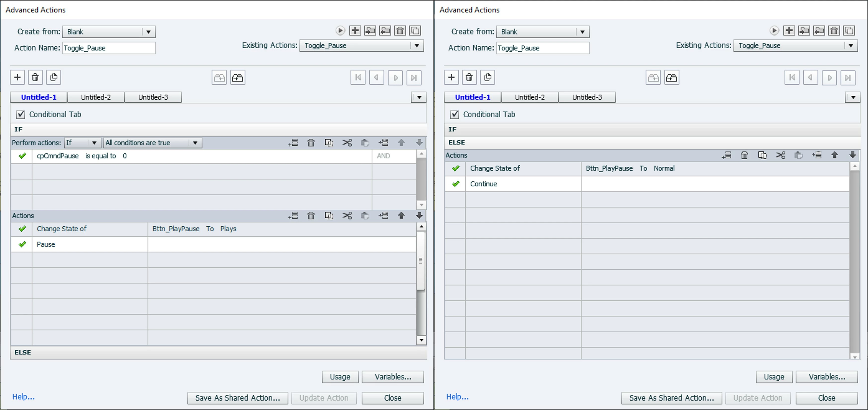The image size is (868, 410).
Task: Uncheck Conditional Tab in right dialog
Action: [x=455, y=114]
